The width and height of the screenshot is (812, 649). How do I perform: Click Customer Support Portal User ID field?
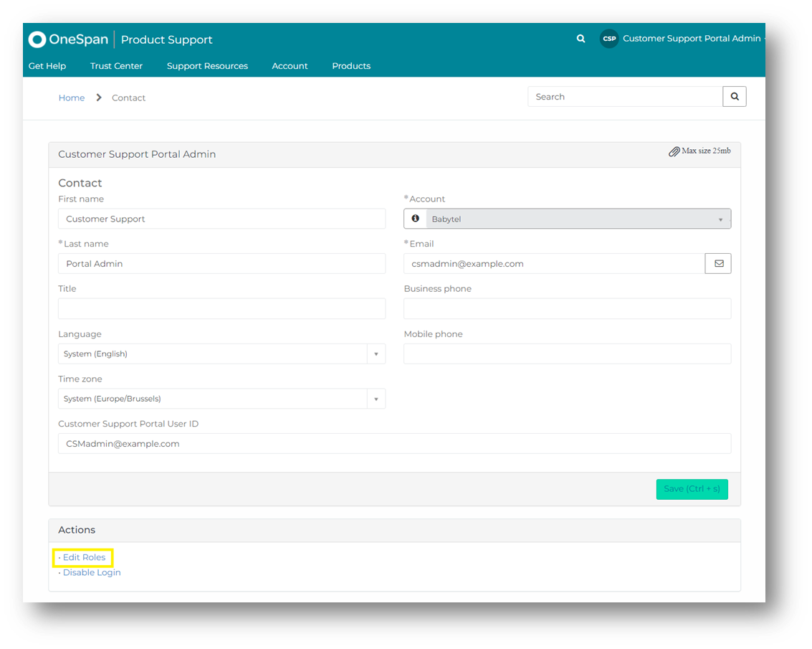point(395,444)
